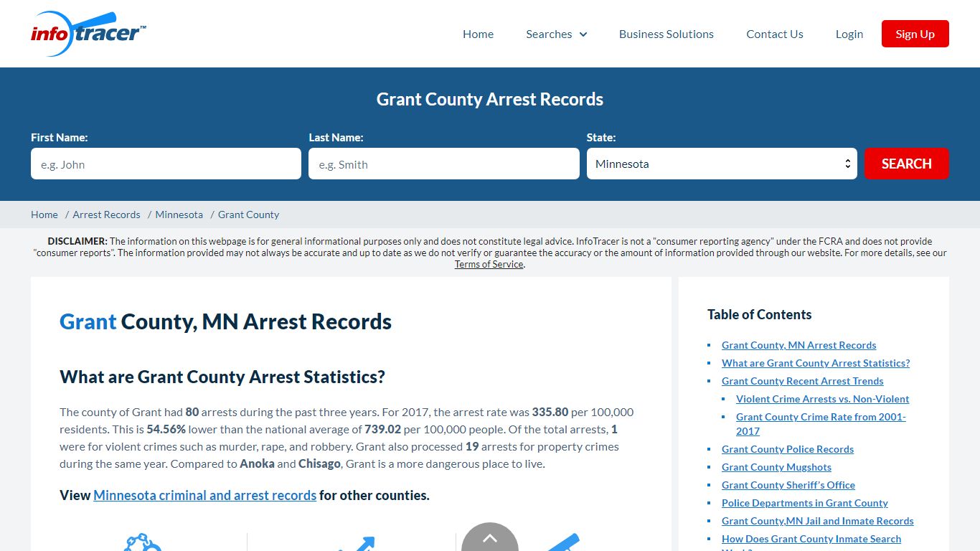Click the scroll-to-top arrow button
The width and height of the screenshot is (980, 551).
(490, 537)
